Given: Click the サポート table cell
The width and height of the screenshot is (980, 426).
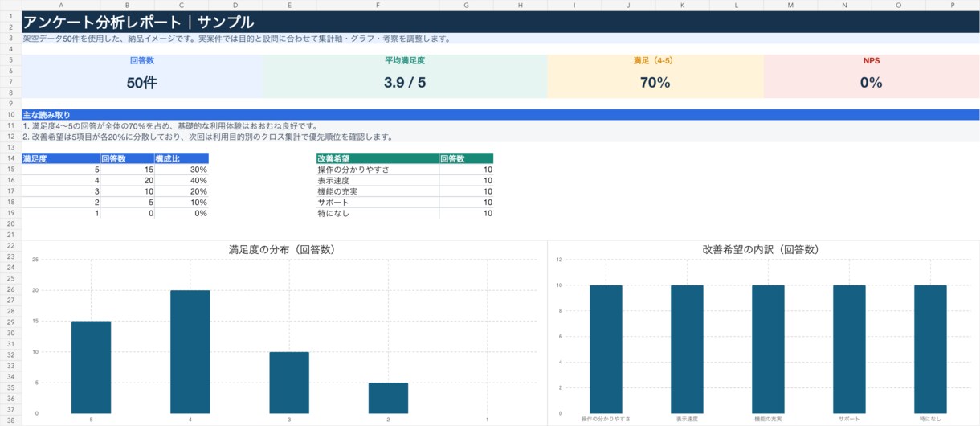Looking at the screenshot, I should coord(378,203).
